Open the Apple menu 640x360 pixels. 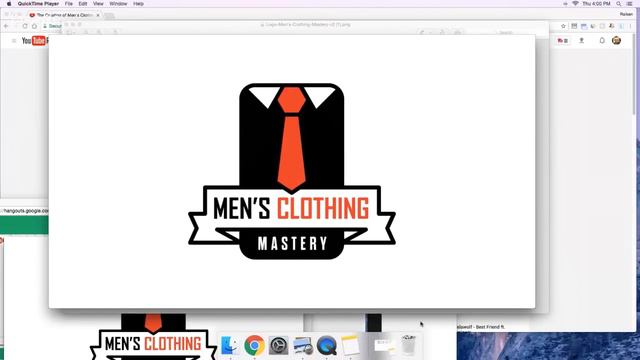click(9, 4)
